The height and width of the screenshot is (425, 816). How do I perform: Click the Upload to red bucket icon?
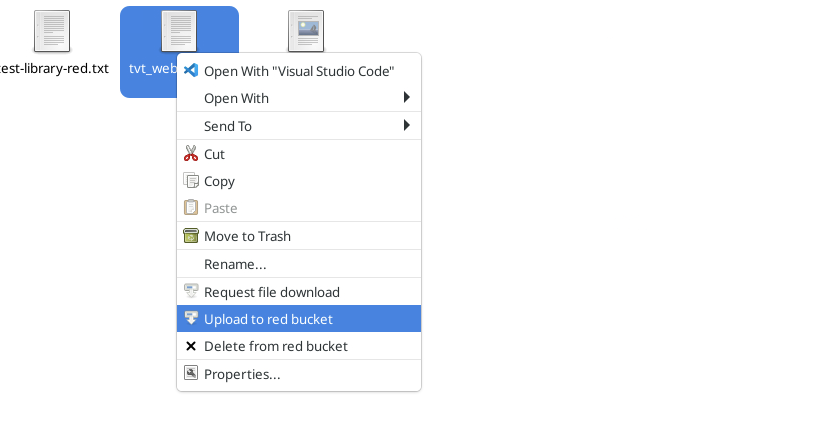click(x=191, y=319)
